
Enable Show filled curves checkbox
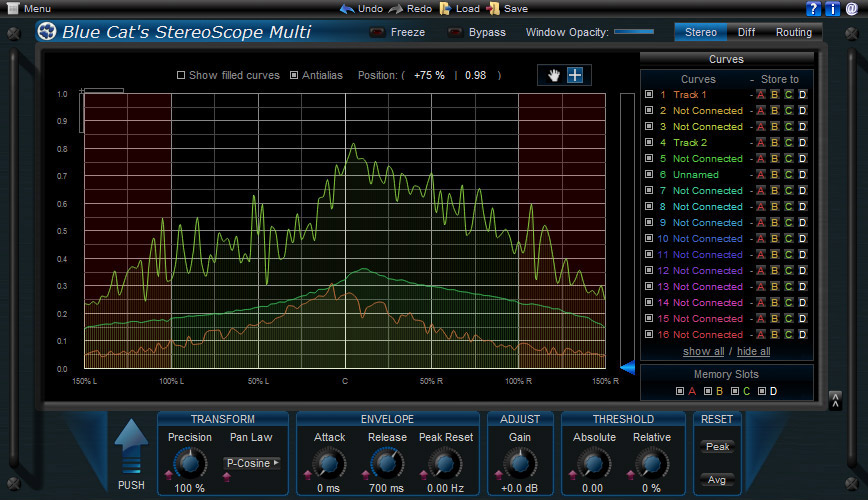181,75
